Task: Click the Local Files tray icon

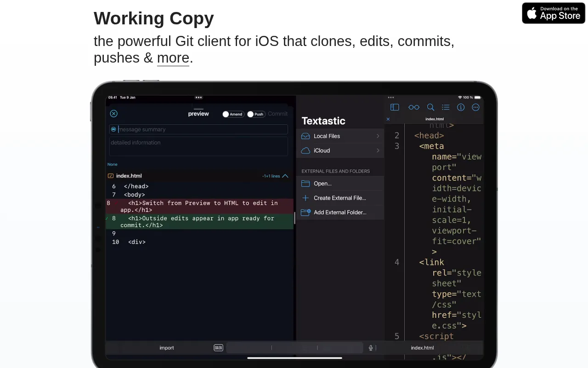Action: click(x=305, y=136)
